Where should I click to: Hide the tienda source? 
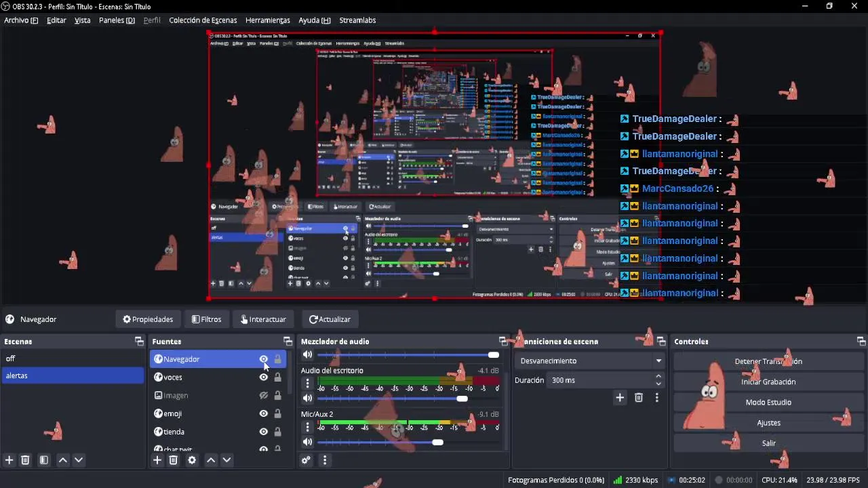[x=264, y=432]
